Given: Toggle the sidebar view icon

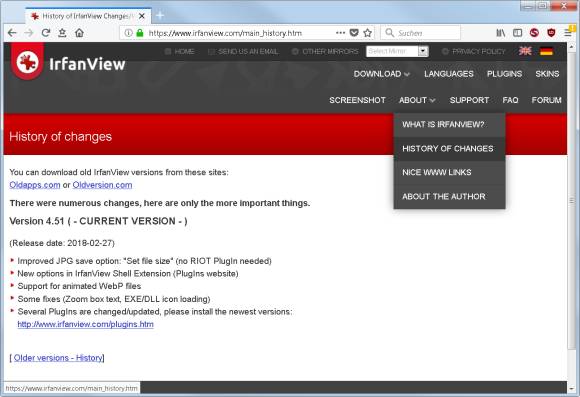Looking at the screenshot, I should [x=517, y=33].
